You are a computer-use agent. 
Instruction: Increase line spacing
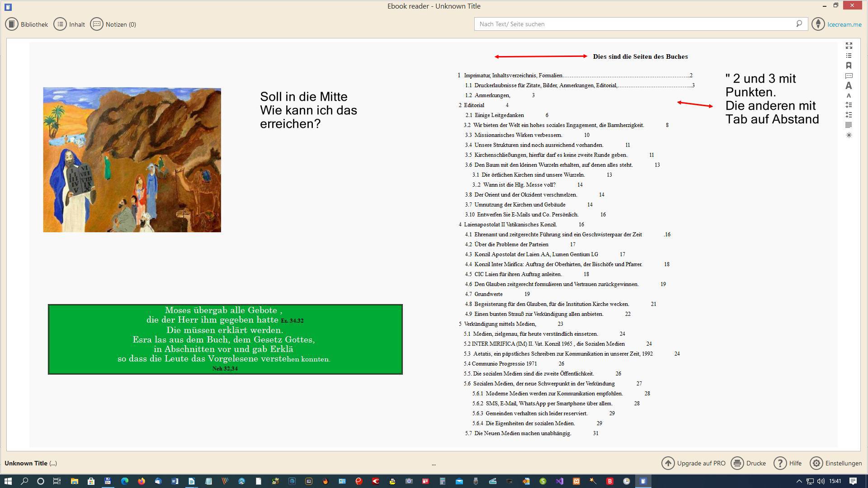point(849,105)
